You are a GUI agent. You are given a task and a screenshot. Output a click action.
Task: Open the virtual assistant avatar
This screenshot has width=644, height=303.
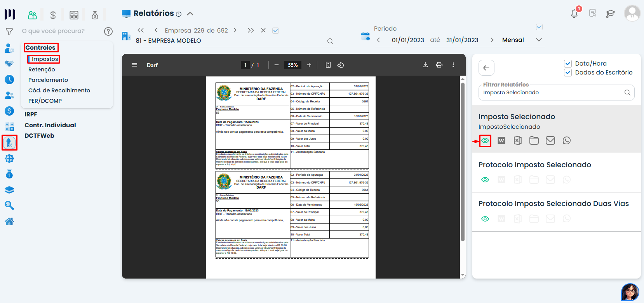tap(630, 292)
